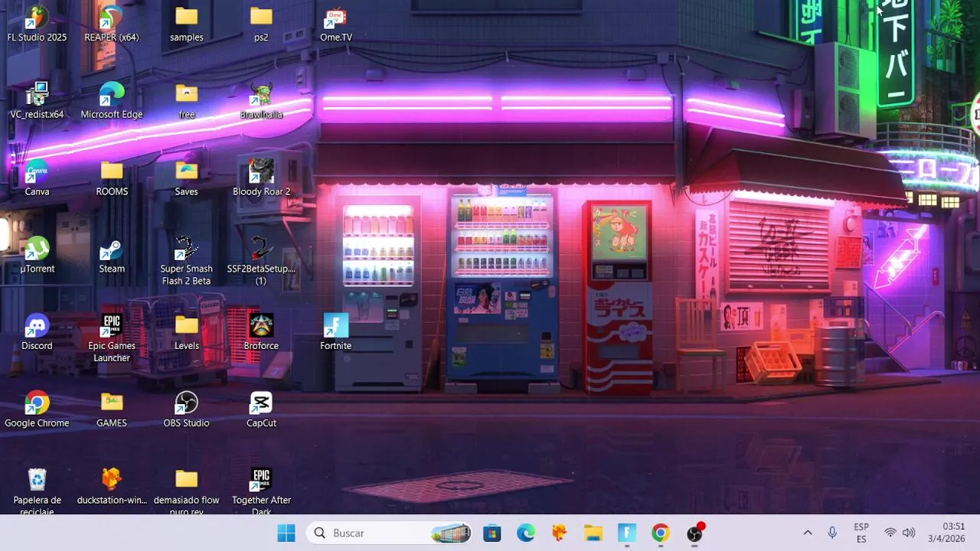Open the Wi-Fi network tray icon

[890, 533]
